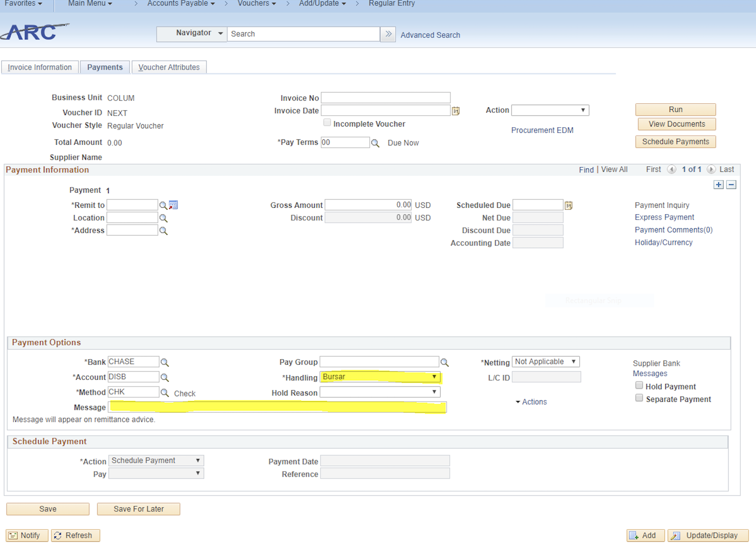756x545 pixels.
Task: Open the Hold Reason dropdown
Action: [380, 392]
